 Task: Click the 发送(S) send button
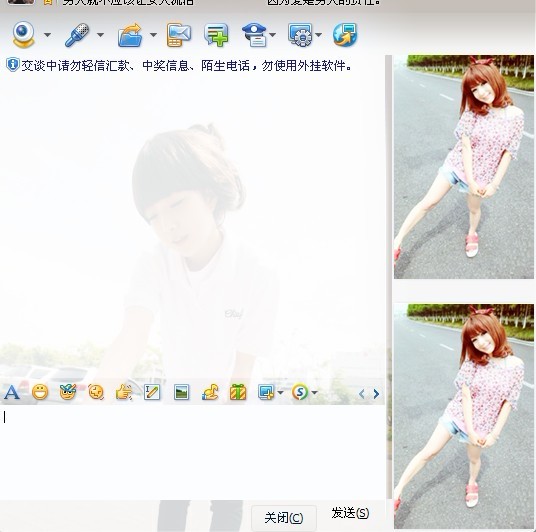coord(350,513)
